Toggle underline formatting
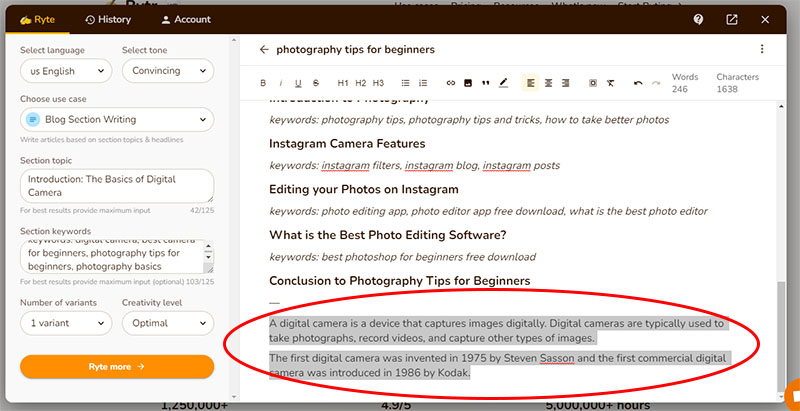This screenshot has height=411, width=800. (298, 83)
